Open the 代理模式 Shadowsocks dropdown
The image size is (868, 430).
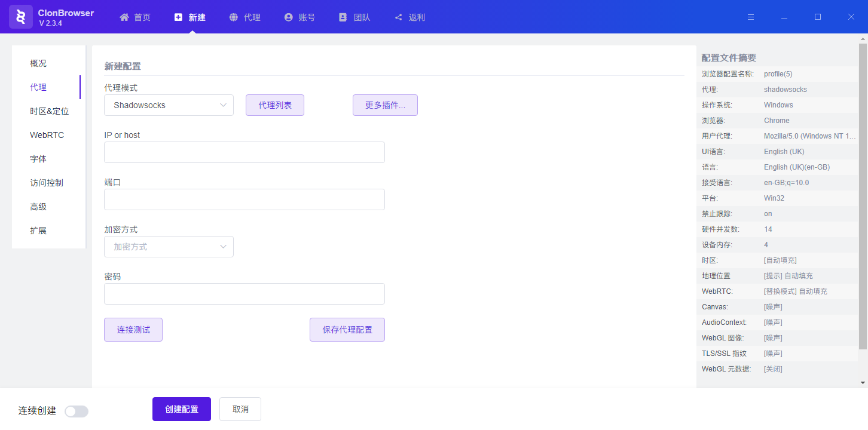point(169,105)
